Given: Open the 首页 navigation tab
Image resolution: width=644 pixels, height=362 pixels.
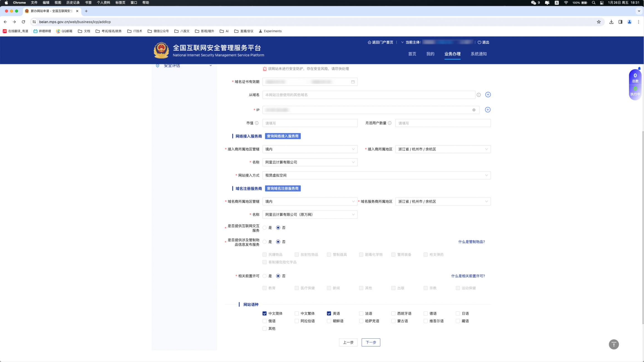Looking at the screenshot, I should [412, 54].
